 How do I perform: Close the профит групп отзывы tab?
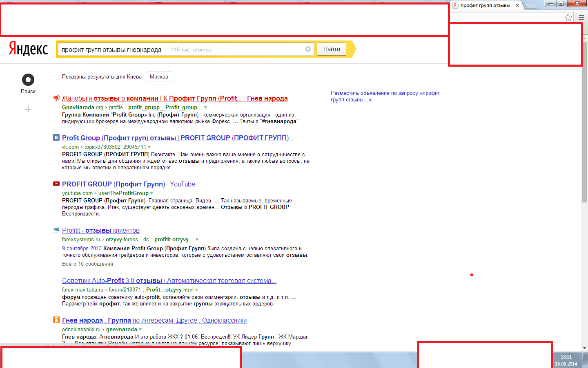[x=517, y=5]
